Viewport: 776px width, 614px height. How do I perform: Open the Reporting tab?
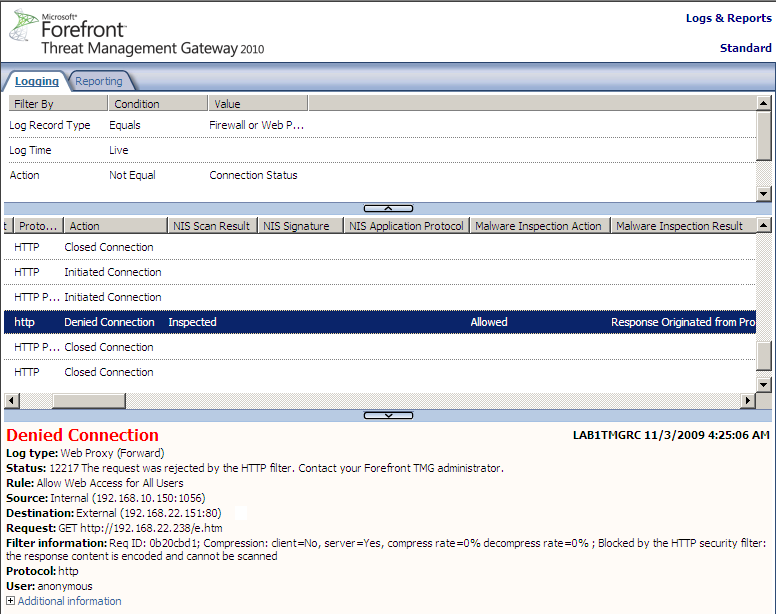98,81
